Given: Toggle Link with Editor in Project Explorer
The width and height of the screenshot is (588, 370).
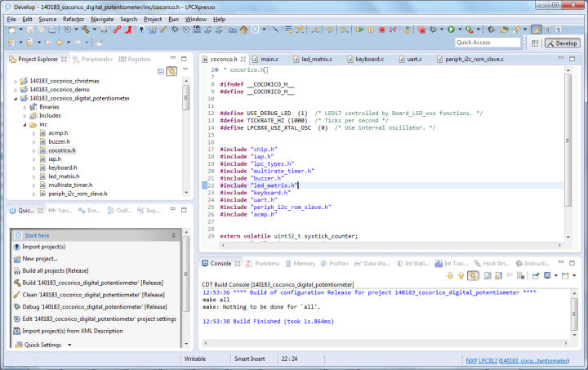Looking at the screenshot, I should 171,71.
